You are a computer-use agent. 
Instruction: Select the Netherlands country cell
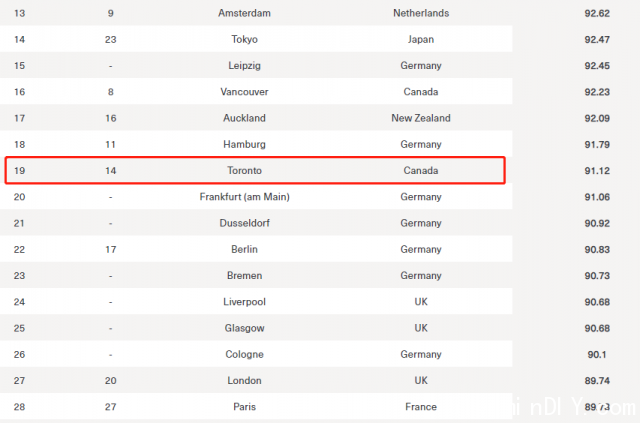421,13
